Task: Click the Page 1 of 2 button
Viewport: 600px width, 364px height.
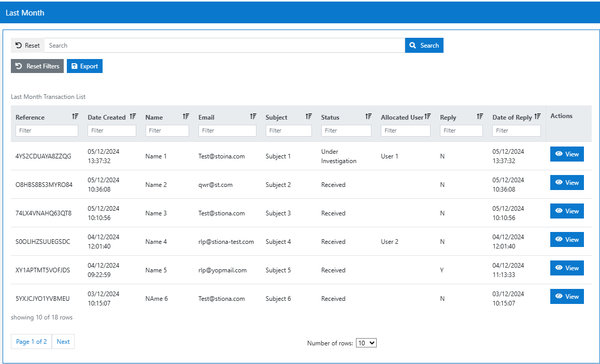Action: coord(31,342)
